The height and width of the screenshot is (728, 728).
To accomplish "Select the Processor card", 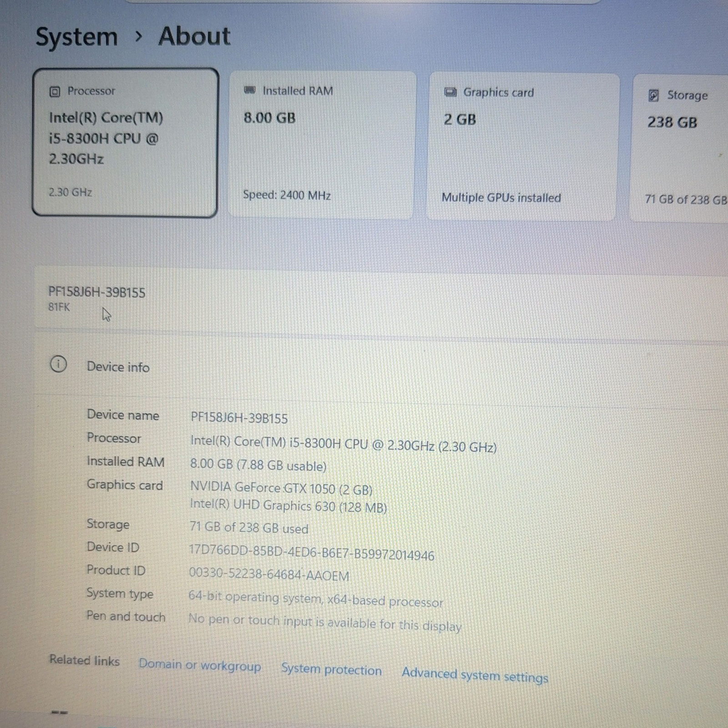I will (x=125, y=143).
